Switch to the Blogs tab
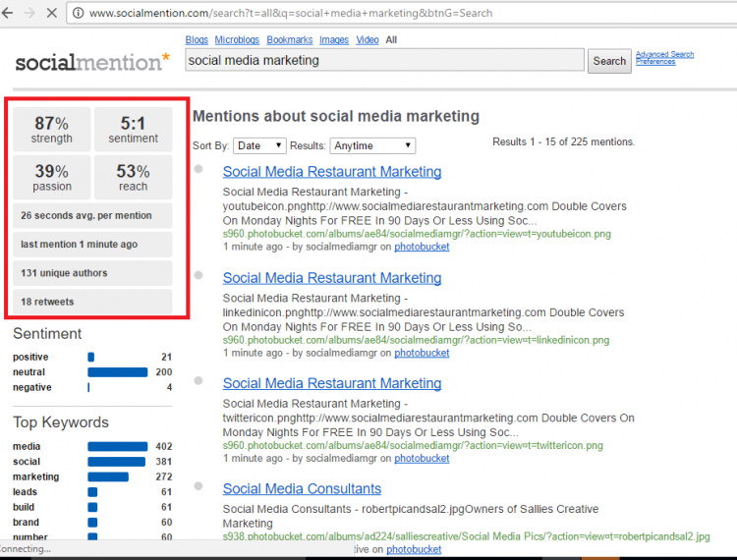This screenshot has height=560, width=737. point(197,40)
